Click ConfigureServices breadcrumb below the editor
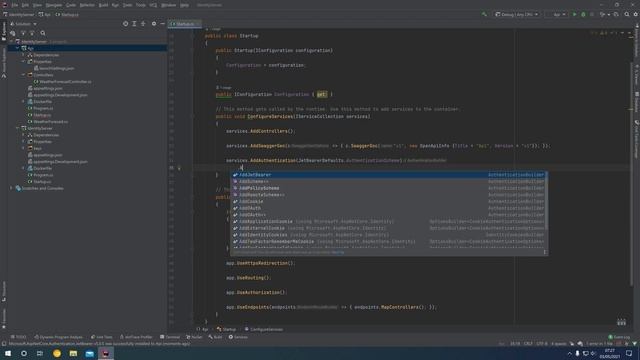Screen dimensions: 640x360 263,329
